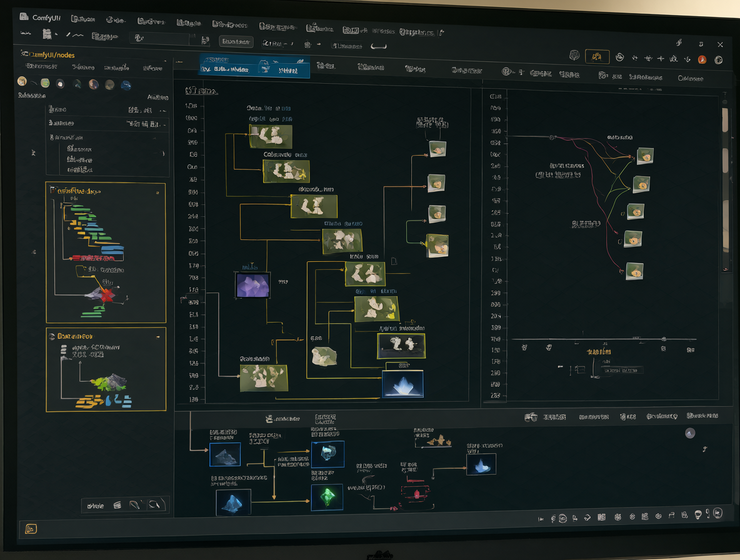Pick the orange-and-blue sphere icon in nodes panel
This screenshot has width=740, height=560.
point(94,84)
